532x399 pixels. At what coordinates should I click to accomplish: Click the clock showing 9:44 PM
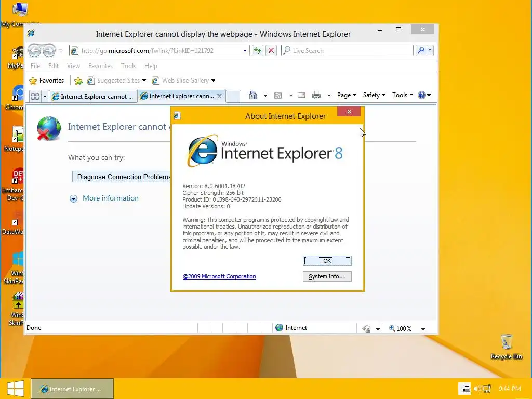pos(510,389)
